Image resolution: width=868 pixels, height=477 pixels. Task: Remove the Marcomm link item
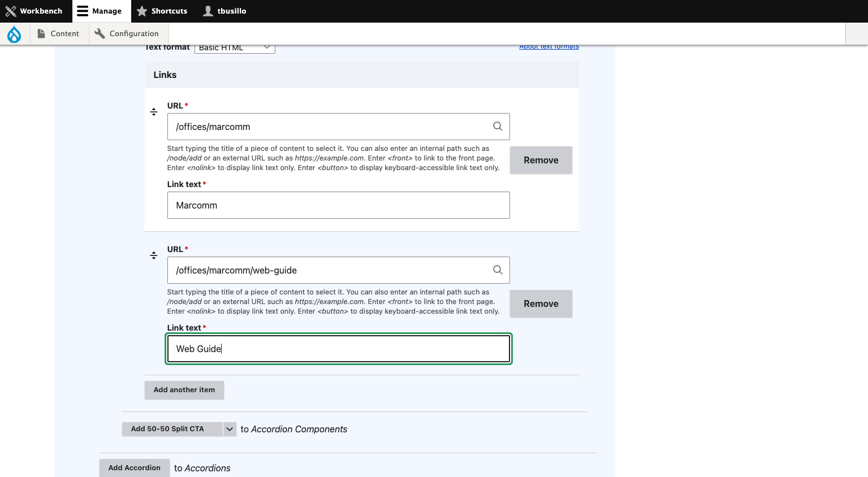[541, 160]
